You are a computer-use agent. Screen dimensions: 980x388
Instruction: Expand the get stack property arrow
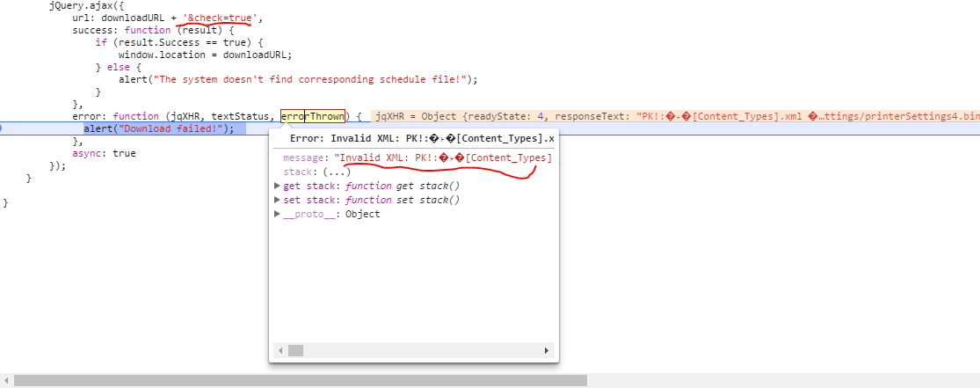click(278, 186)
